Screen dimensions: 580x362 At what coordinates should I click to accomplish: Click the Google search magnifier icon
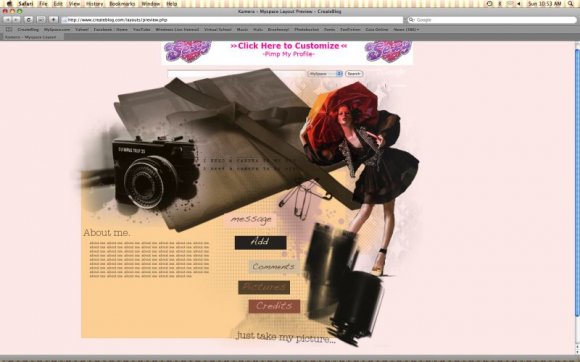411,20
